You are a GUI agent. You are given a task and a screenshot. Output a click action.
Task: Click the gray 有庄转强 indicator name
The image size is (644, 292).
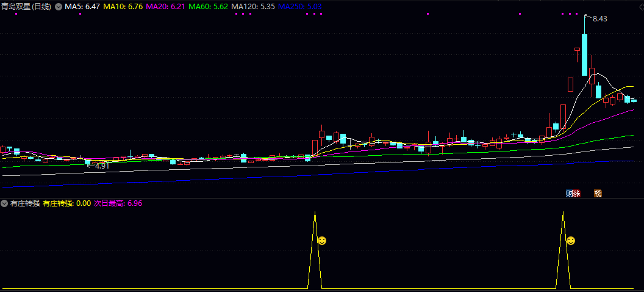click(x=24, y=203)
